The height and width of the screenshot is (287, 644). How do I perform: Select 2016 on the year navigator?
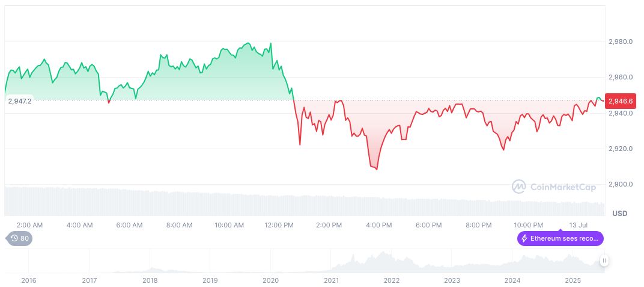point(28,280)
